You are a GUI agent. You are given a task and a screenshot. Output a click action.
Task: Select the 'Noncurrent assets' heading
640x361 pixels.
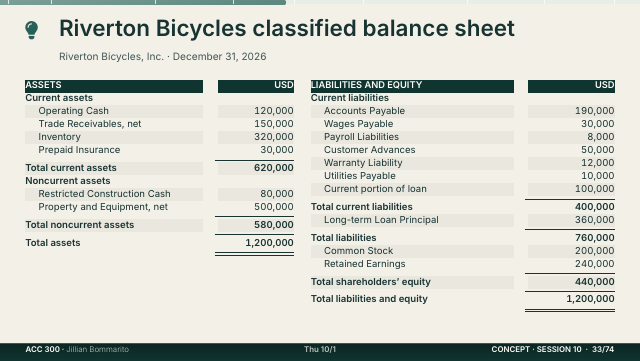click(68, 181)
